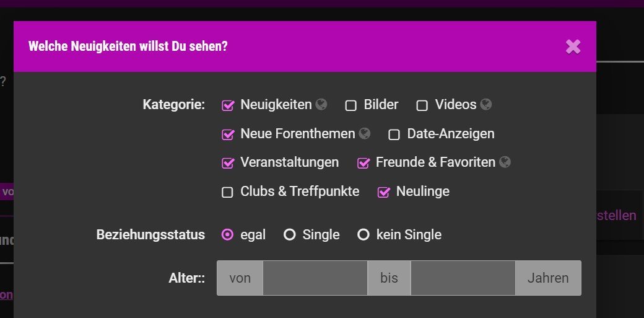Uncheck the Veranstaltungen checkbox
644x318 pixels.
[228, 163]
